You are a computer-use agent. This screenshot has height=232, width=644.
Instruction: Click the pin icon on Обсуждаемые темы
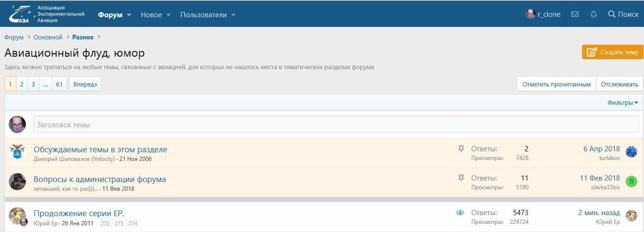tap(461, 149)
